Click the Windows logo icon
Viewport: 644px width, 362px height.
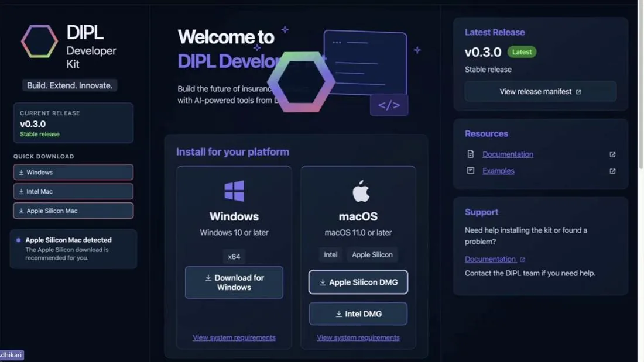click(x=234, y=191)
